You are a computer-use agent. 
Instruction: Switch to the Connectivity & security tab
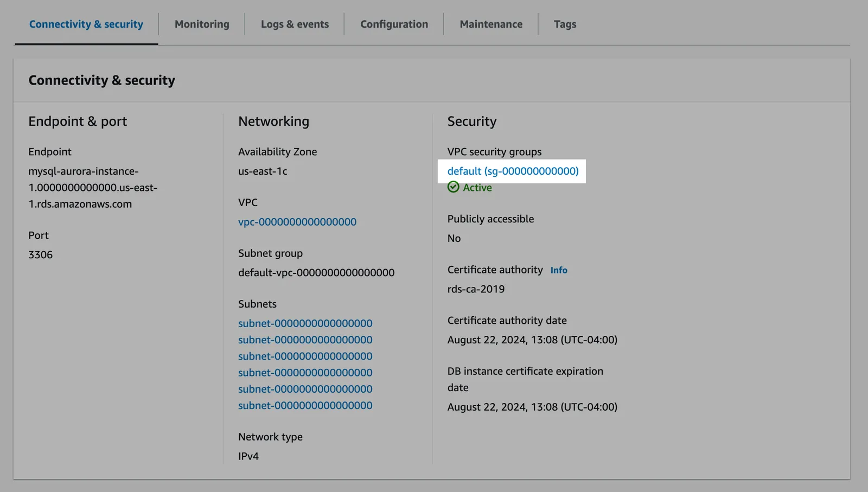[x=86, y=24]
